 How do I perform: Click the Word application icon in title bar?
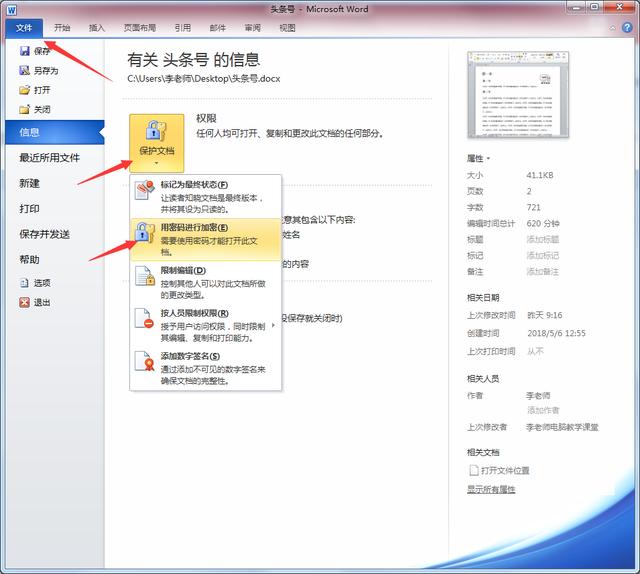[11, 9]
